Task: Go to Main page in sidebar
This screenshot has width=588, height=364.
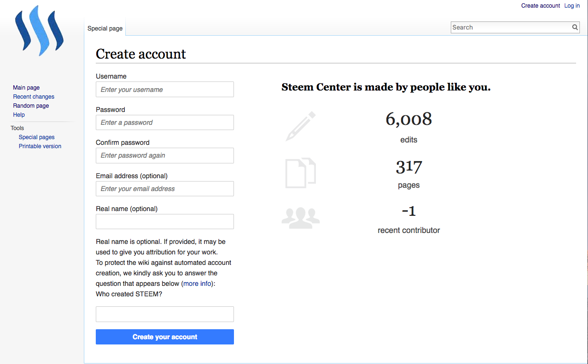Action: (26, 88)
